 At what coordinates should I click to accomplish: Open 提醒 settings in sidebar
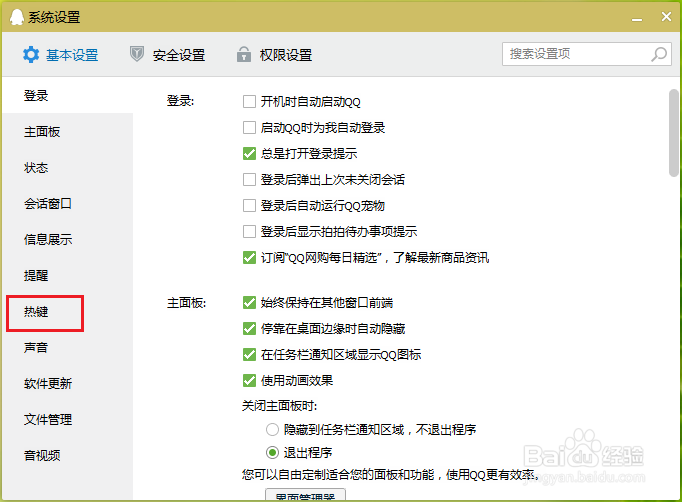click(67, 275)
